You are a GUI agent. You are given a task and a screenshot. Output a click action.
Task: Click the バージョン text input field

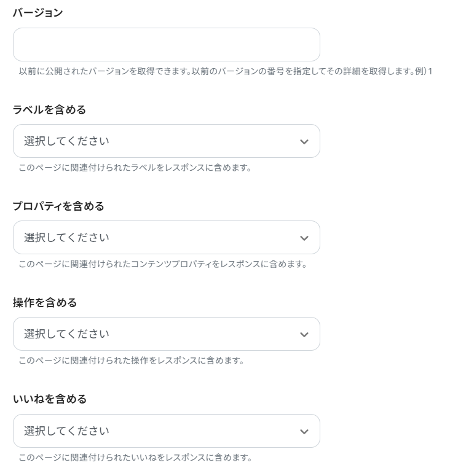pyautogui.click(x=166, y=45)
